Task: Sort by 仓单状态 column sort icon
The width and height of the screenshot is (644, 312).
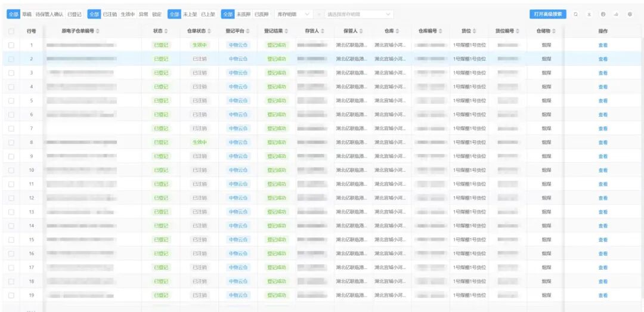Action: (x=210, y=30)
